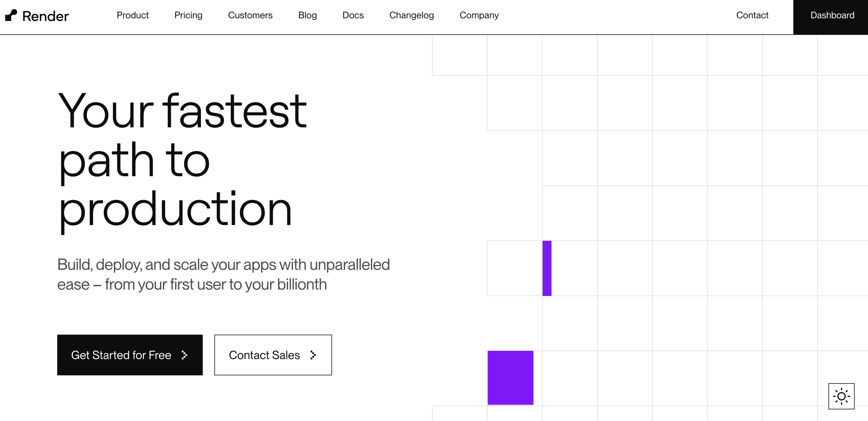Click the Render logo mark icon
This screenshot has width=868, height=421.
[x=11, y=15]
